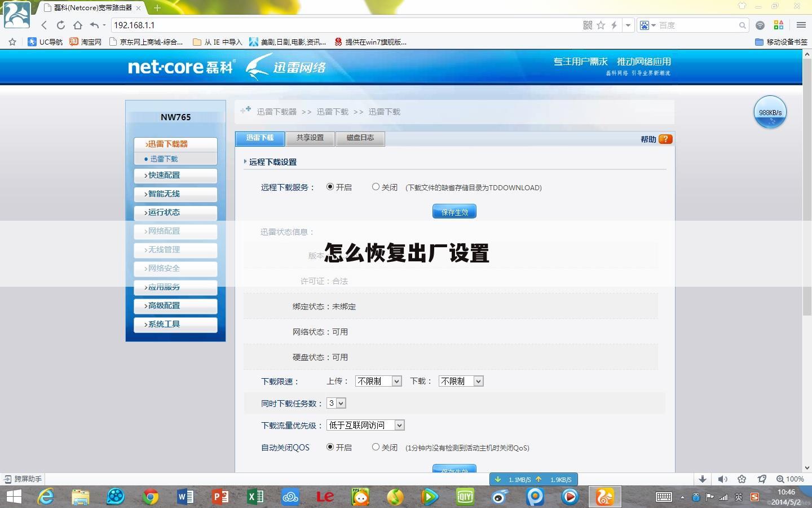Open downloads arrow in the status bar
This screenshot has width=812, height=508.
point(703,479)
